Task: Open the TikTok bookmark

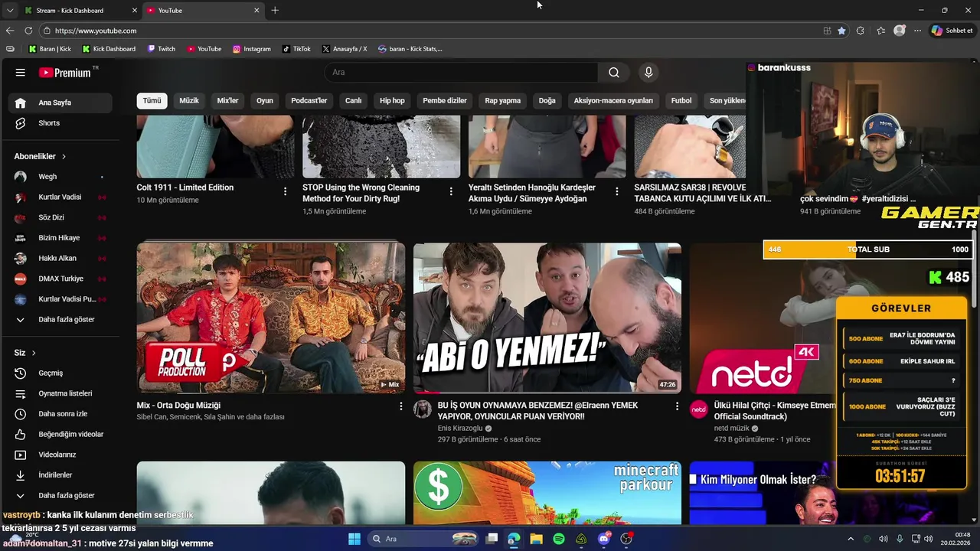Action: tap(296, 49)
